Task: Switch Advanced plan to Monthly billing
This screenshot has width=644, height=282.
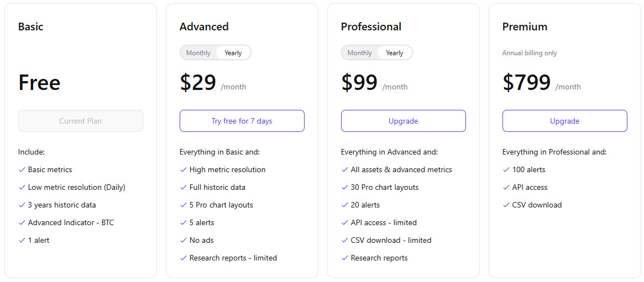Action: coord(198,53)
